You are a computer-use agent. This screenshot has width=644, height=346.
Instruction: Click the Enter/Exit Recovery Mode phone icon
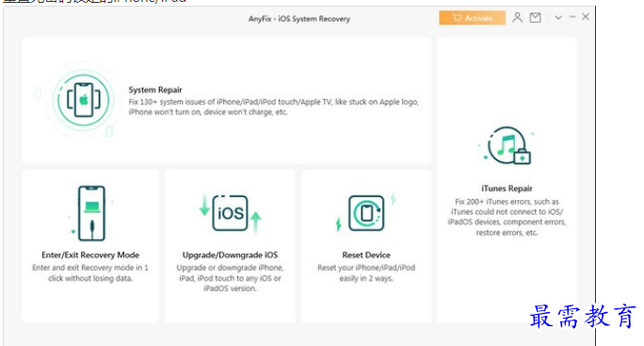click(91, 213)
